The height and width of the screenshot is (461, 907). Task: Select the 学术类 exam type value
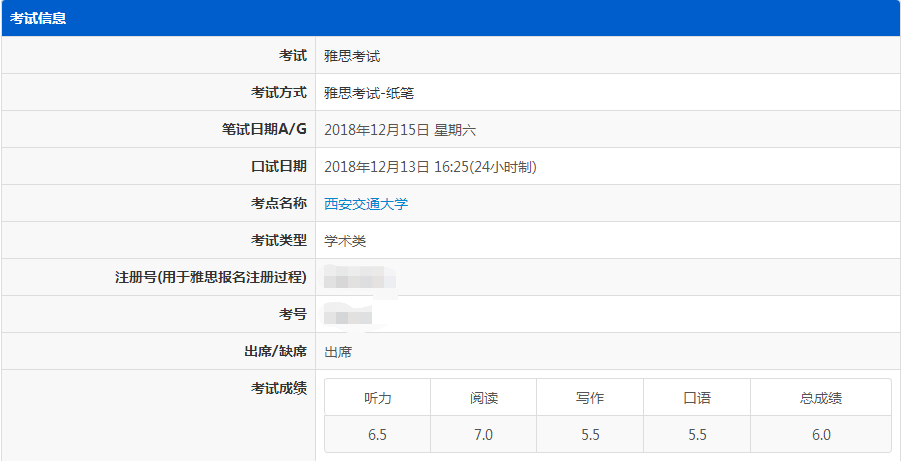(x=345, y=241)
